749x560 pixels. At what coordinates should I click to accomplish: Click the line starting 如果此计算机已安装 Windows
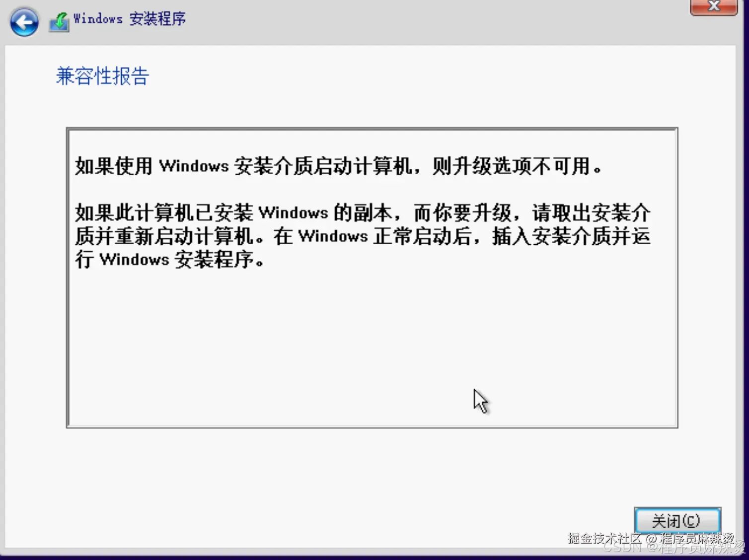[x=363, y=213]
